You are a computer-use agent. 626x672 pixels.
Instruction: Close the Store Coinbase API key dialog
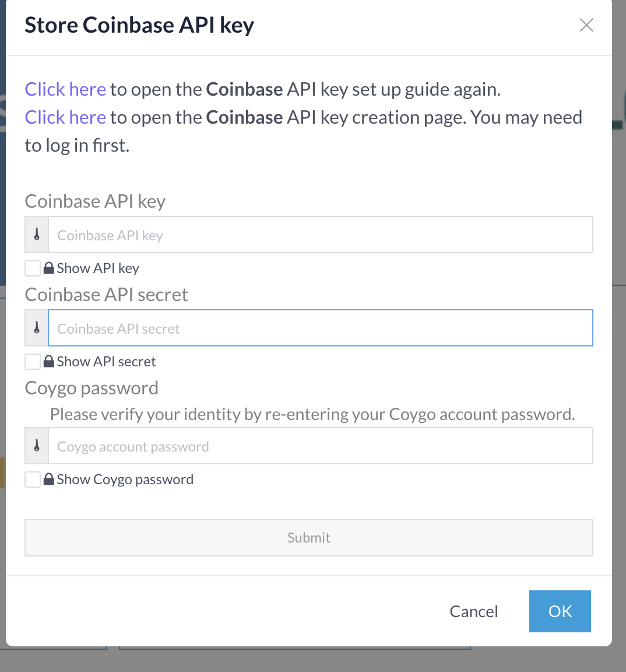(586, 25)
